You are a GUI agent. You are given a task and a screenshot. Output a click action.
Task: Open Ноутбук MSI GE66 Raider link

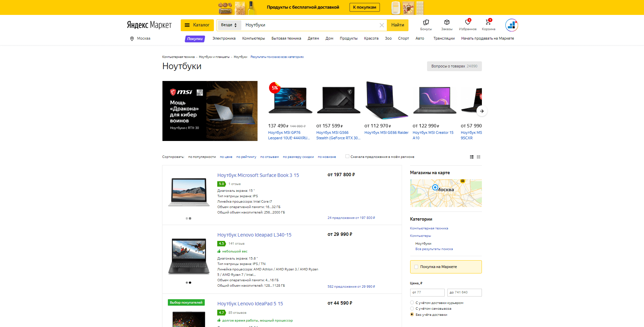click(386, 133)
